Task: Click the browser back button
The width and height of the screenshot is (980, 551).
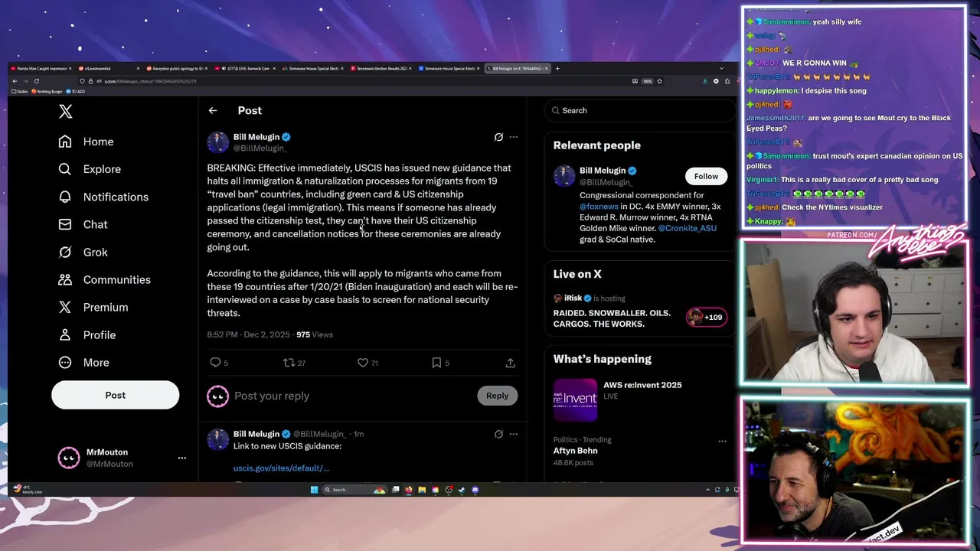Action: 15,81
